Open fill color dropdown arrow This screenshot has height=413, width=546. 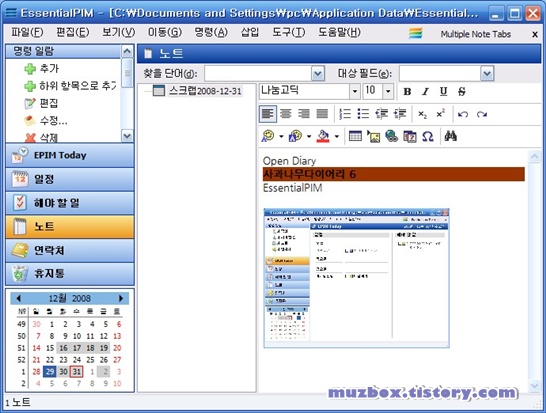pyautogui.click(x=336, y=137)
